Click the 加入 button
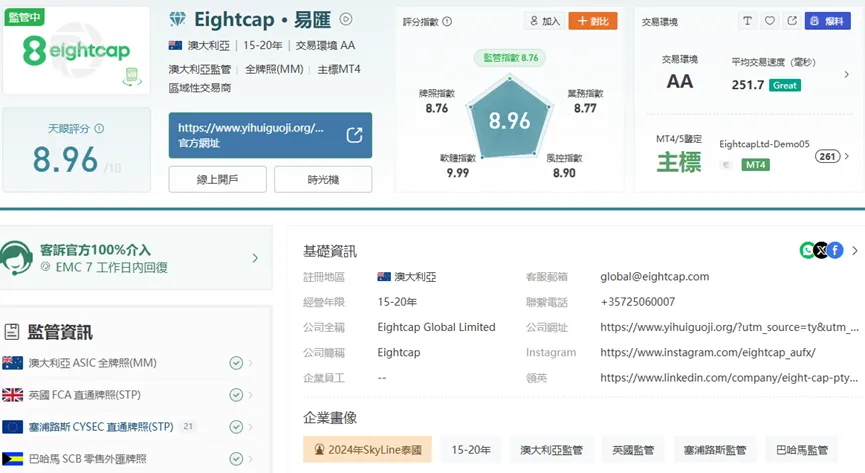Viewport: 865px width, 473px height. tap(544, 21)
